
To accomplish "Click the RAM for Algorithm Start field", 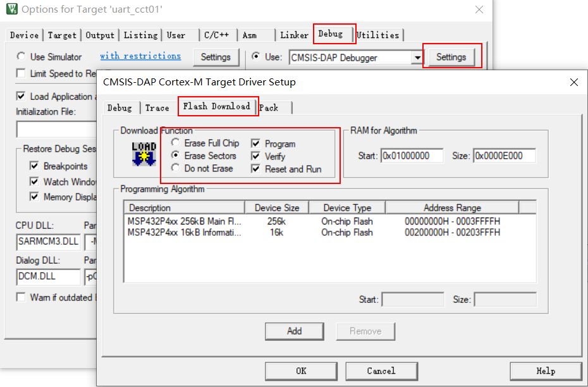I will pyautogui.click(x=412, y=156).
